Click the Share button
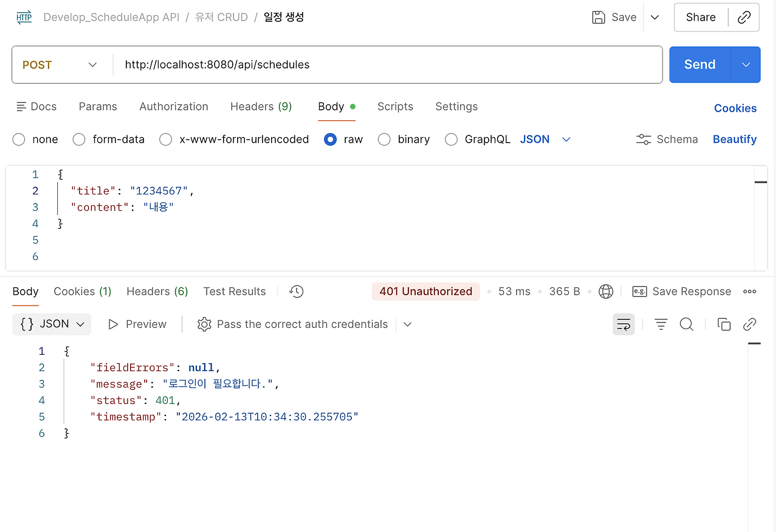The width and height of the screenshot is (778, 532). (x=701, y=17)
